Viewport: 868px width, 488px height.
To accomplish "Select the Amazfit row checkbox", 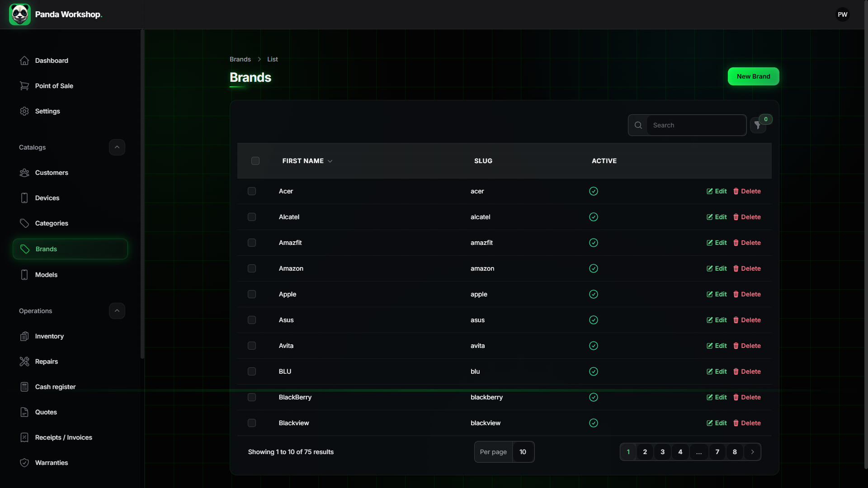I will [252, 243].
